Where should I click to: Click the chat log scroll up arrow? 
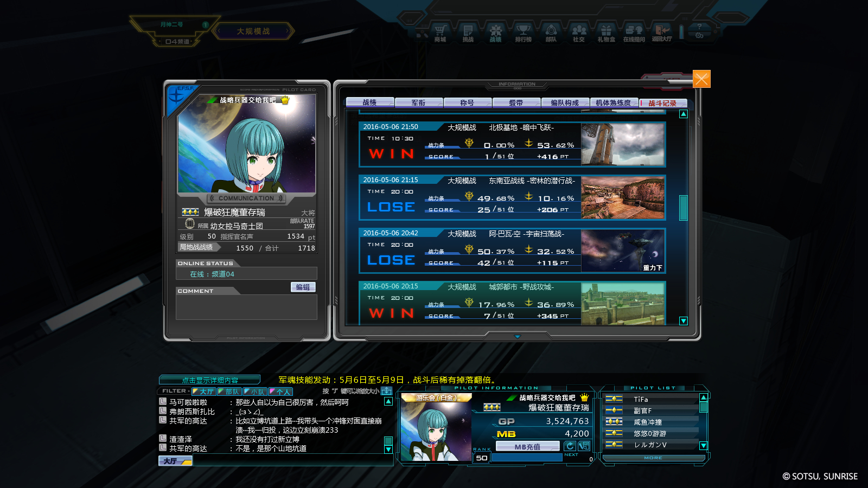coord(388,401)
